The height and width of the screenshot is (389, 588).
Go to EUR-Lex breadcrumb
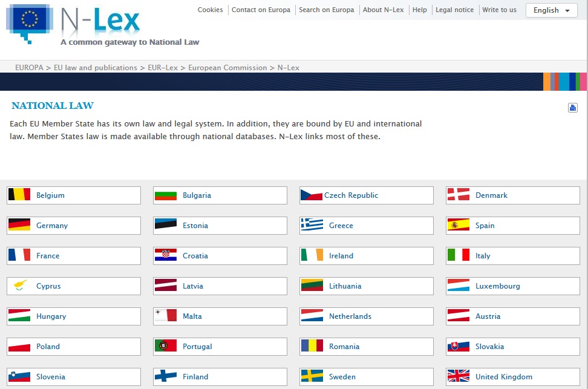click(x=163, y=68)
